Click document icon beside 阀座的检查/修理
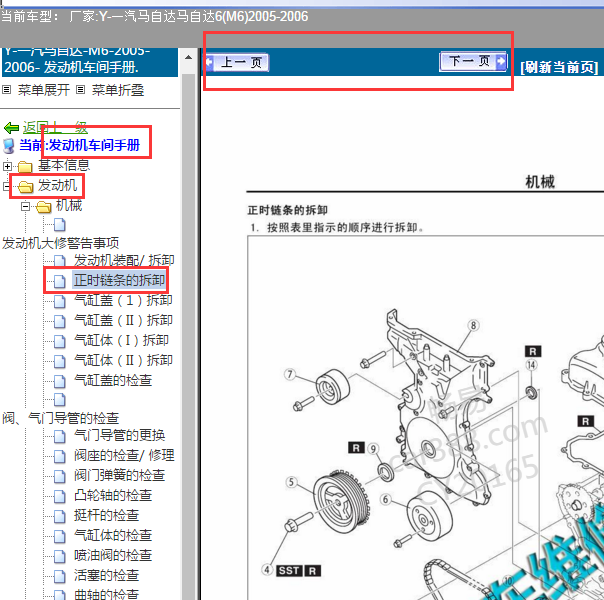This screenshot has width=604, height=600. (60, 456)
